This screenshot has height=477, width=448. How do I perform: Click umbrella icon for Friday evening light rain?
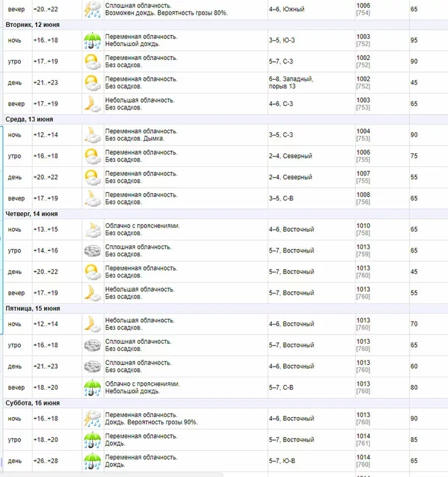click(92, 388)
